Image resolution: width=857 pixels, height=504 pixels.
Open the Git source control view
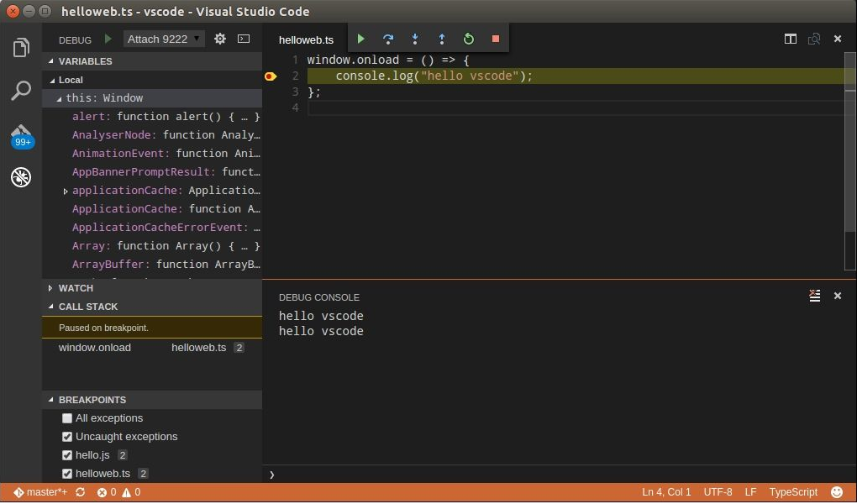tap(21, 135)
